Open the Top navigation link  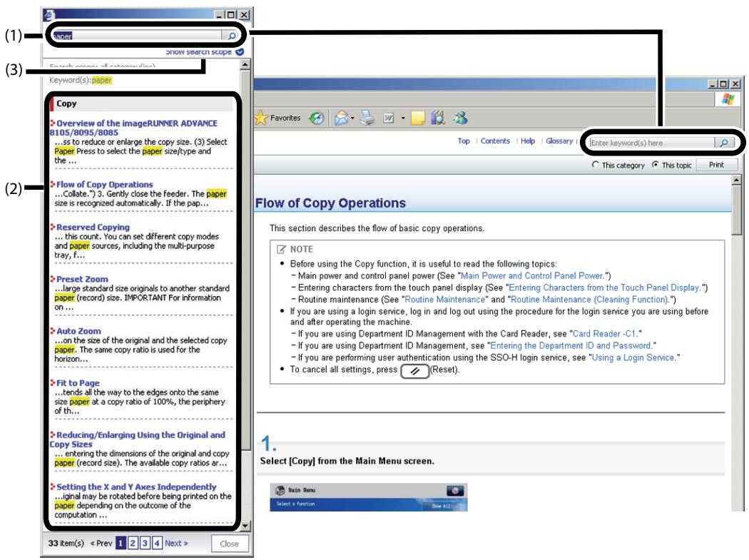tap(464, 141)
